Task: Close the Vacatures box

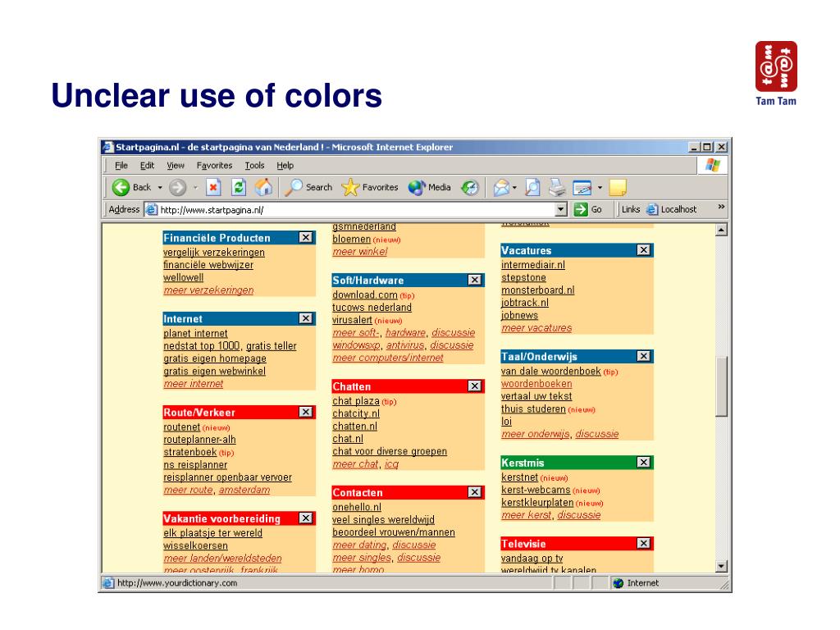Action: 643,249
